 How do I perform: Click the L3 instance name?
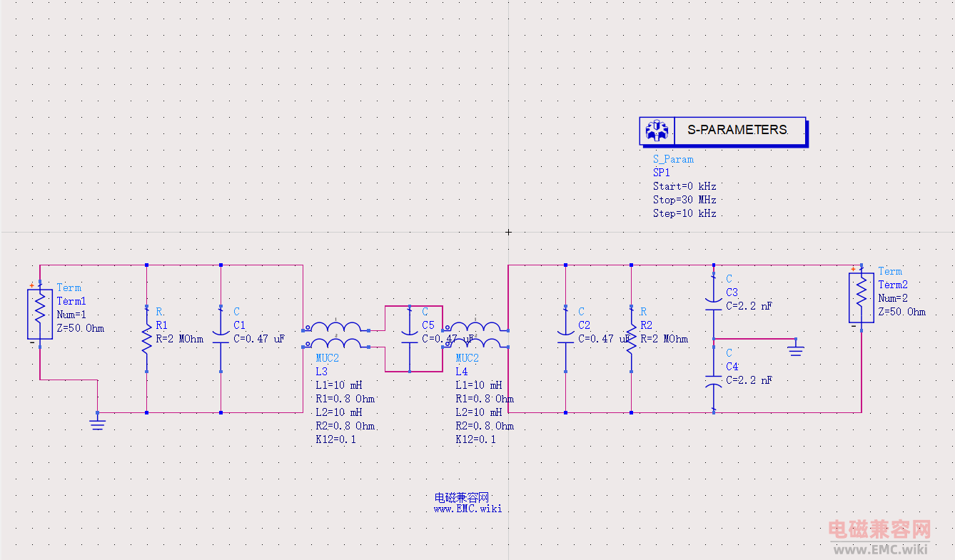pos(322,372)
